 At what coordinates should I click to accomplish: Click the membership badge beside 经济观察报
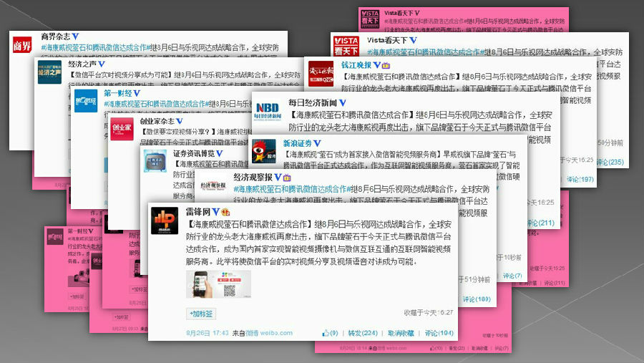(x=287, y=177)
